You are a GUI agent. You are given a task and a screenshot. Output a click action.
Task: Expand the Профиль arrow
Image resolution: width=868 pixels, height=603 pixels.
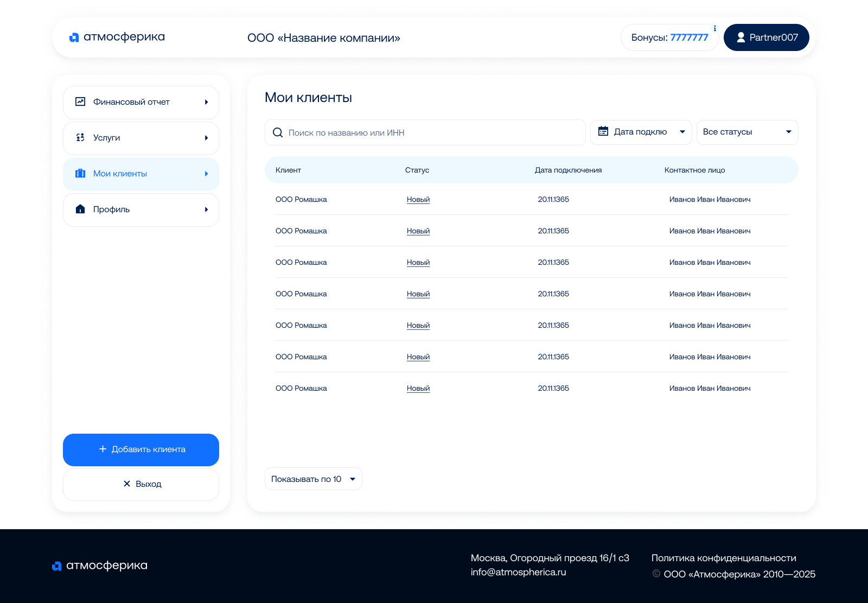pyautogui.click(x=206, y=210)
